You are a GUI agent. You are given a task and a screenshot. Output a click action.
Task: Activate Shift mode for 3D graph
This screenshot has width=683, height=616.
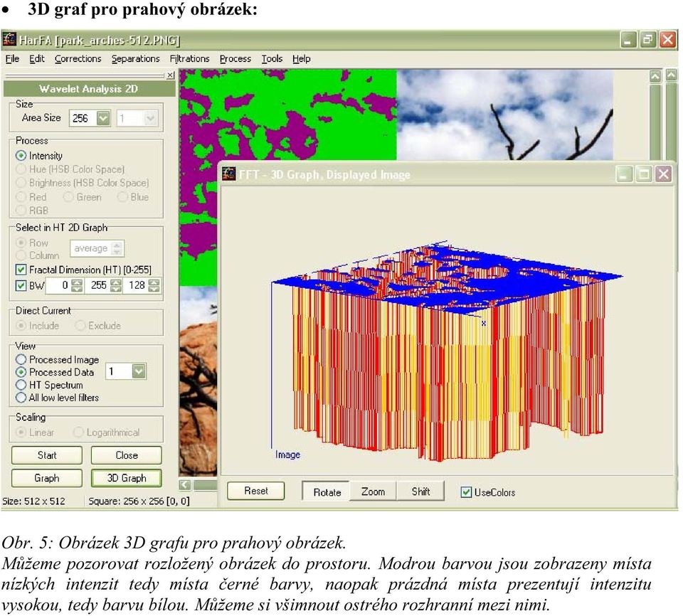pyautogui.click(x=420, y=492)
